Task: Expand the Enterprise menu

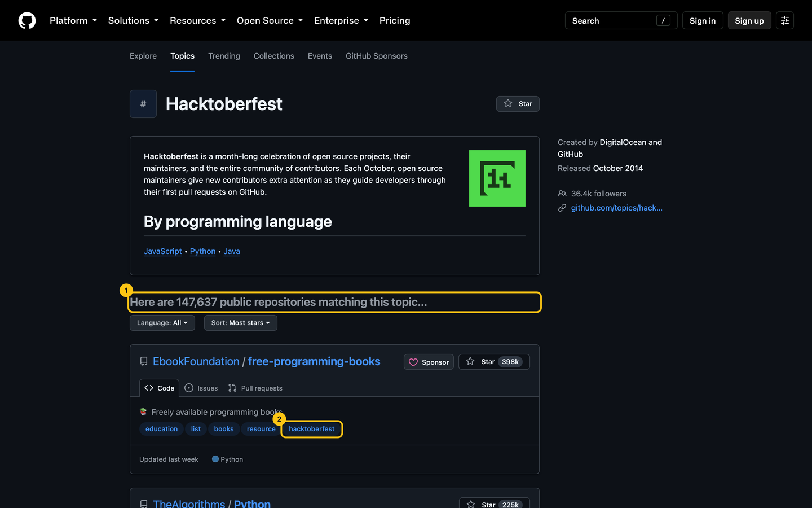Action: click(x=341, y=20)
